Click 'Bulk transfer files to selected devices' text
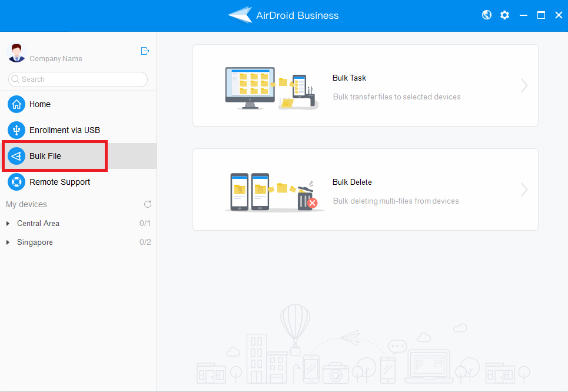Screen dimensions: 568x392 click(x=397, y=97)
